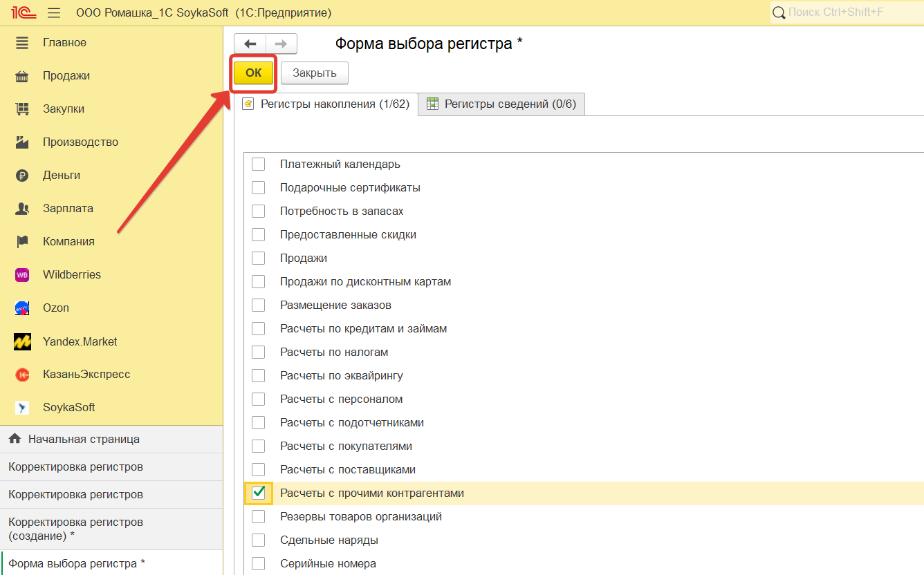Go forward with the right arrow
The image size is (924, 575).
point(281,44)
